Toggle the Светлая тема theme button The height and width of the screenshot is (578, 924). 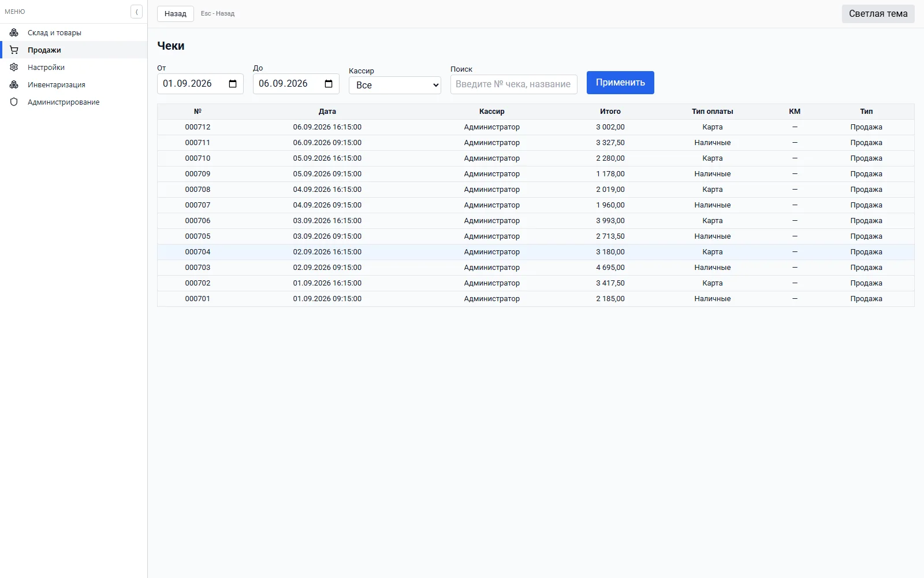[878, 14]
